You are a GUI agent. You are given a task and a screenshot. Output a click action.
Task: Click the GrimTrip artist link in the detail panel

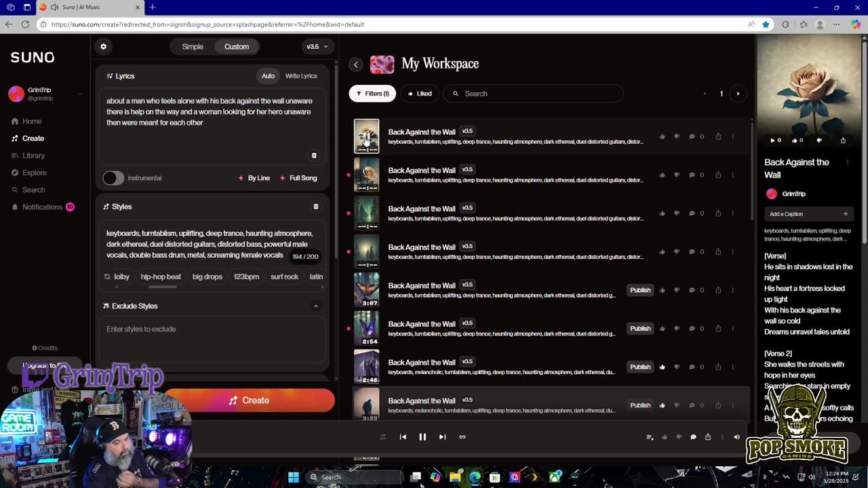[x=793, y=194]
